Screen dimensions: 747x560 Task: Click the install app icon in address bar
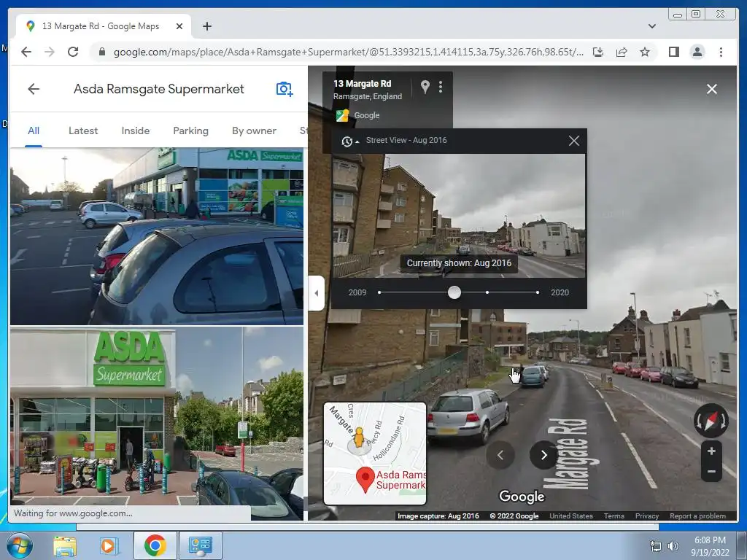[x=598, y=52]
